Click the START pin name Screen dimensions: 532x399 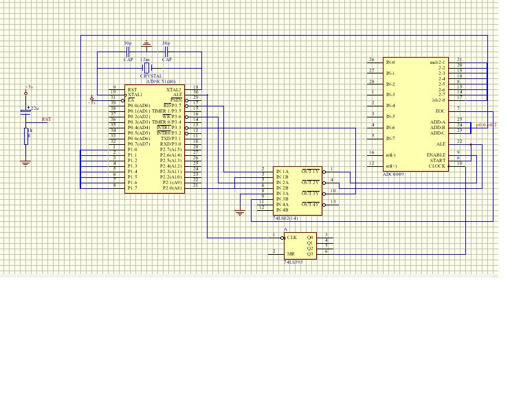(x=438, y=160)
